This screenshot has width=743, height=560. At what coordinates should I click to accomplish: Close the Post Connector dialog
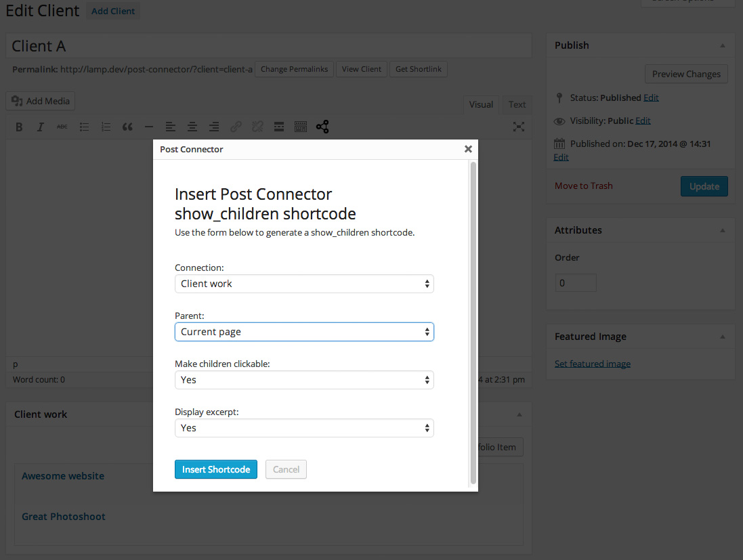pos(468,149)
